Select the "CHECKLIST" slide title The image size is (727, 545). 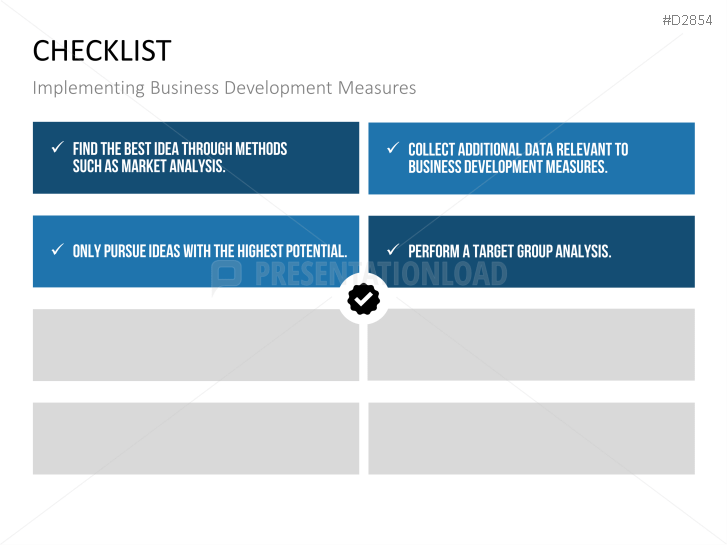click(x=101, y=51)
